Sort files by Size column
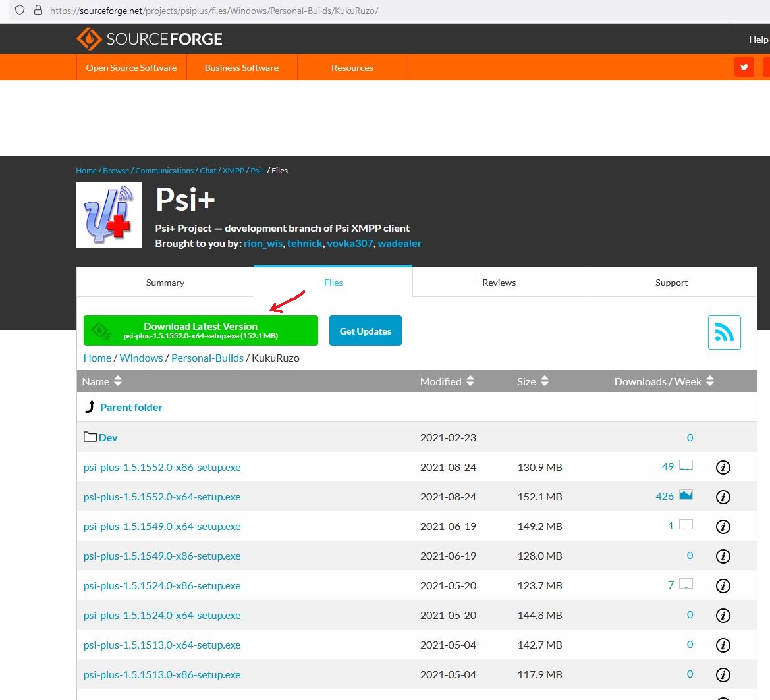The width and height of the screenshot is (770, 700). point(532,381)
